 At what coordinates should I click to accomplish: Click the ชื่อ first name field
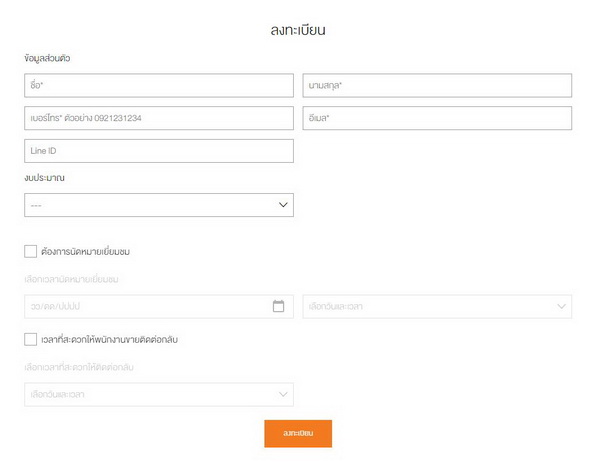click(x=158, y=85)
